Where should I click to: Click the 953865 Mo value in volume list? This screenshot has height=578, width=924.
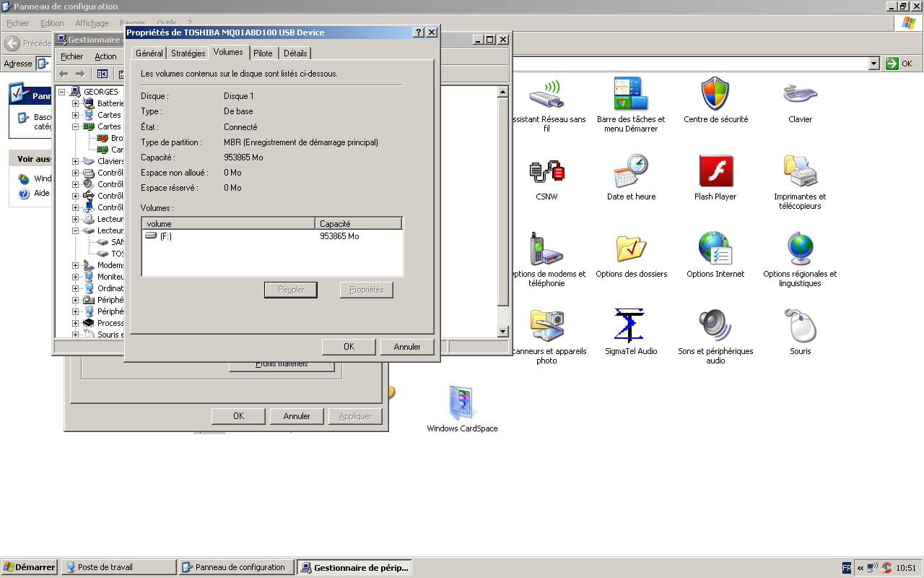point(339,236)
